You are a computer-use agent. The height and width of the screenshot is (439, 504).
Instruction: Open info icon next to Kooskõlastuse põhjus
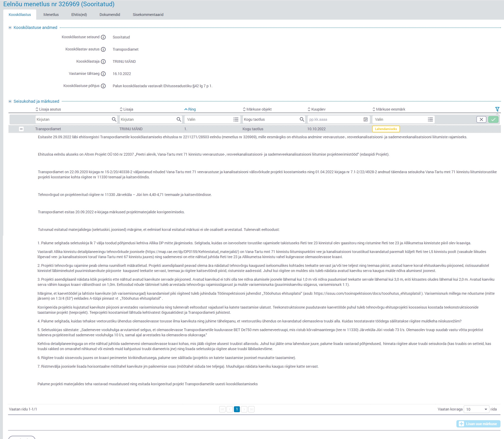tap(103, 86)
